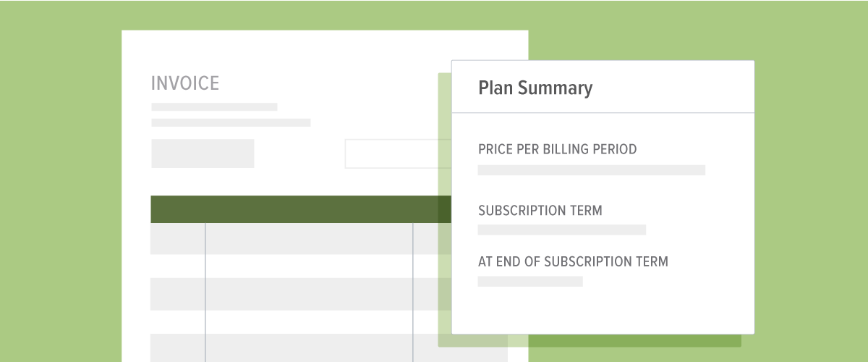Click the second gray row of the invoice table
Screen dimensions: 868x362
coord(301,294)
